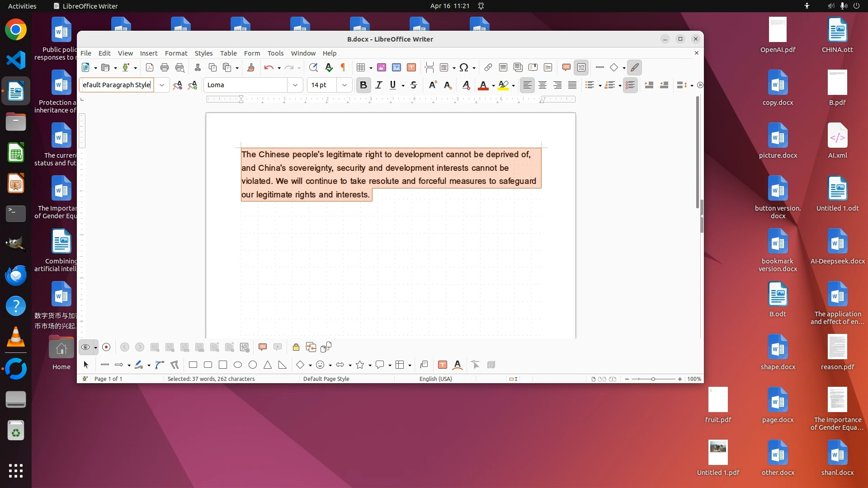Click the Insert Hyperlink icon

click(488, 68)
